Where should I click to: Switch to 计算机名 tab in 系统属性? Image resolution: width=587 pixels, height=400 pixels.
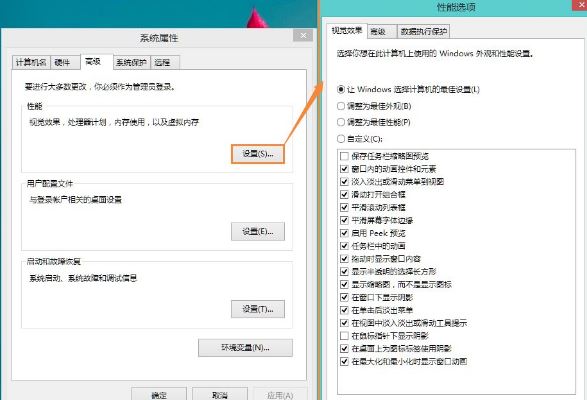pyautogui.click(x=31, y=63)
